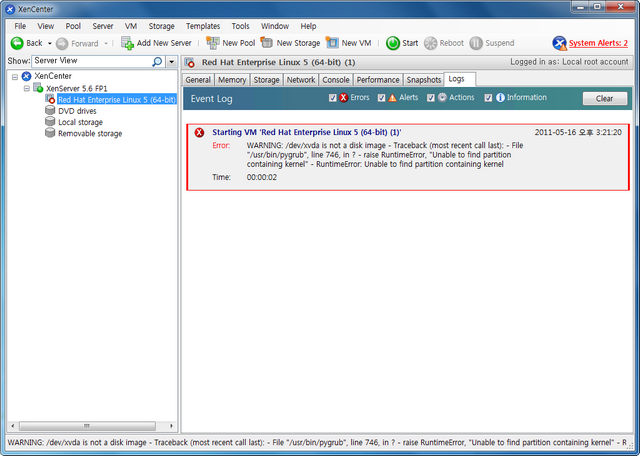Screen dimensions: 640x456
Task: Switch to the Memory tab
Action: pyautogui.click(x=232, y=80)
